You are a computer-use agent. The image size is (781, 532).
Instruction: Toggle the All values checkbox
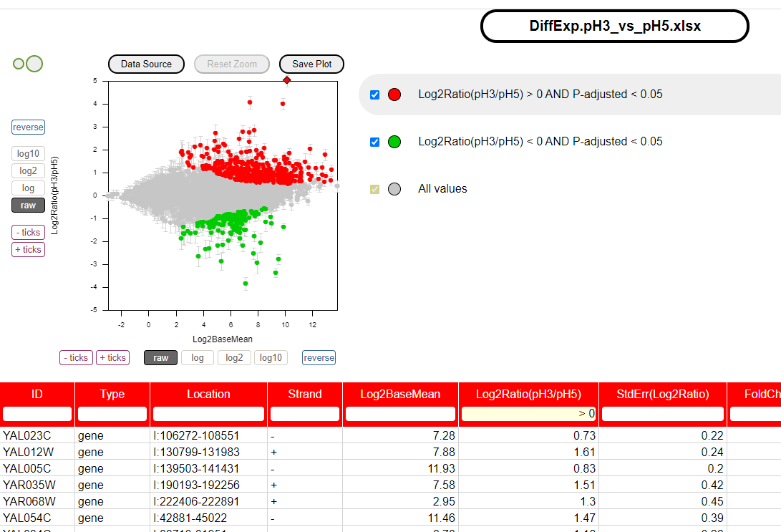point(375,189)
